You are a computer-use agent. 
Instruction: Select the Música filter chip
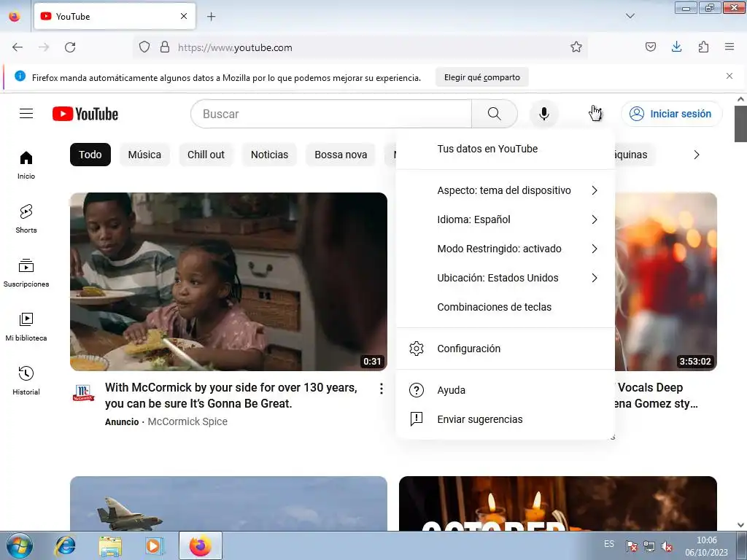[x=144, y=155]
